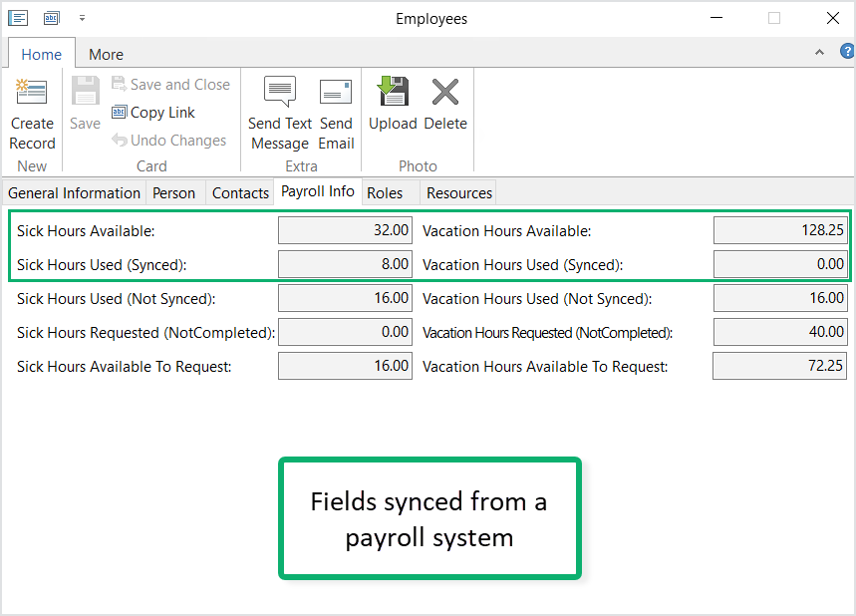Upload an employee photo

(x=393, y=105)
